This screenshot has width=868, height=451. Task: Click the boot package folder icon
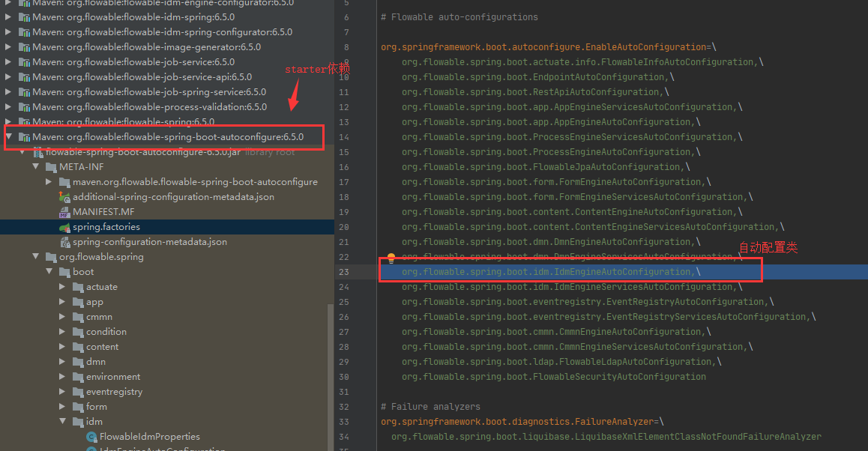click(x=64, y=272)
